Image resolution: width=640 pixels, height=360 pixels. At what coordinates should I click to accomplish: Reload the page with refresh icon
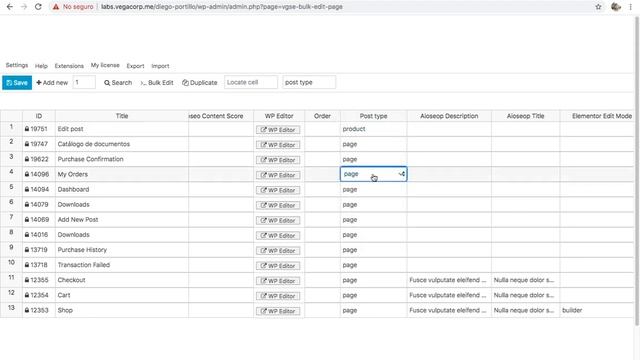tap(38, 7)
